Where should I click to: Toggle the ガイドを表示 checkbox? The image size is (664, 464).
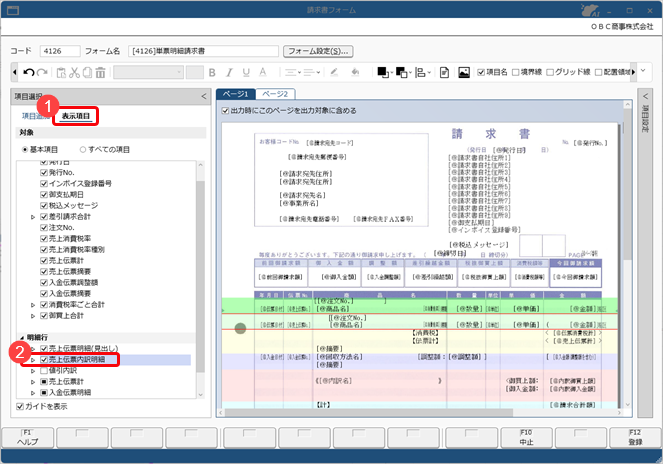pos(19,406)
